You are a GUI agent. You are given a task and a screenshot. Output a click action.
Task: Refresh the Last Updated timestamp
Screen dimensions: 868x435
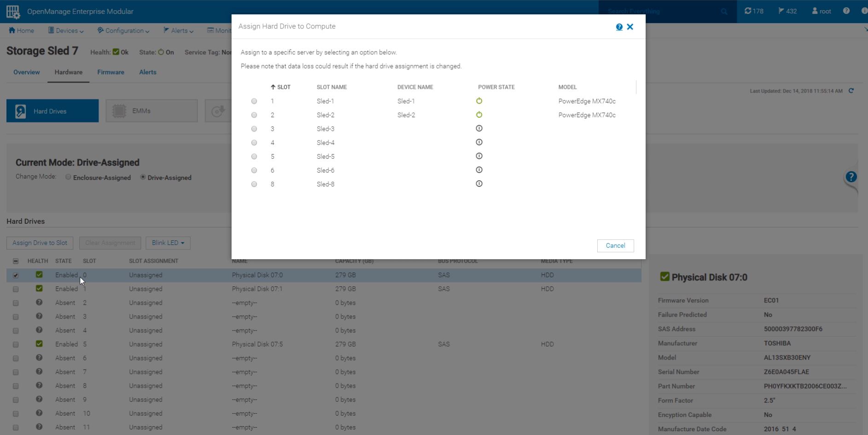[851, 91]
